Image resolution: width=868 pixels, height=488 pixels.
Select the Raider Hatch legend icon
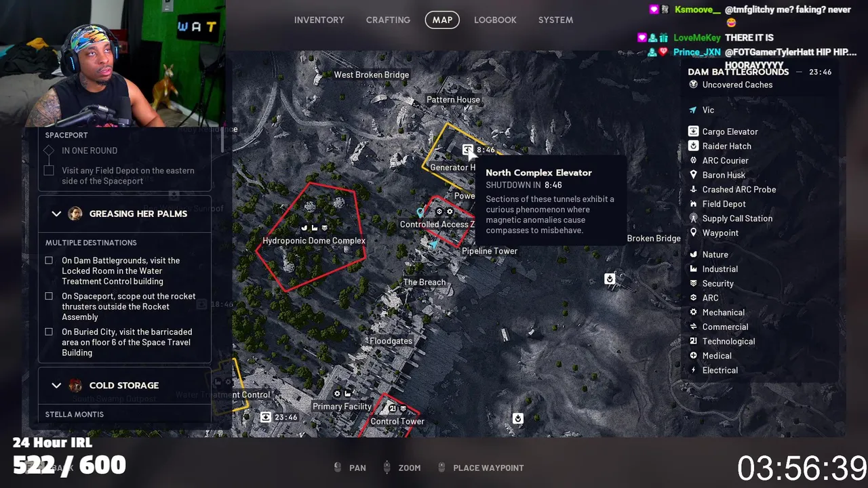693,146
